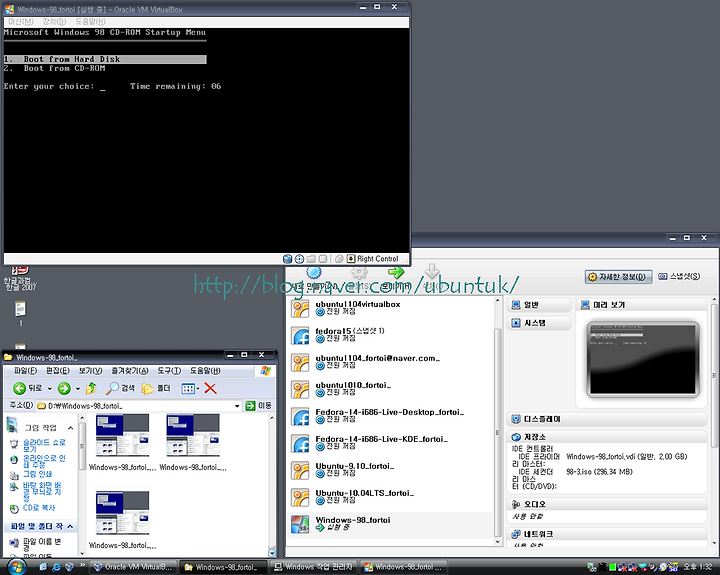Open the 네트워크 network section header

tap(607, 534)
